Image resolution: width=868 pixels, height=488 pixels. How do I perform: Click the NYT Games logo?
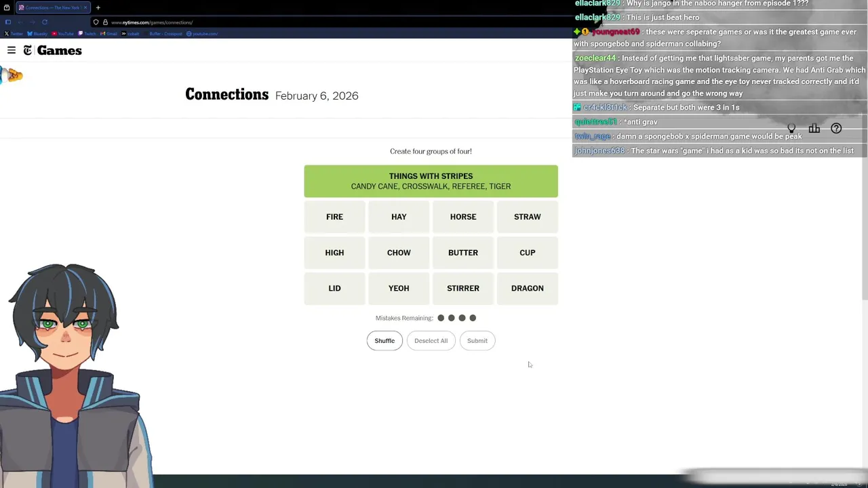click(x=53, y=50)
